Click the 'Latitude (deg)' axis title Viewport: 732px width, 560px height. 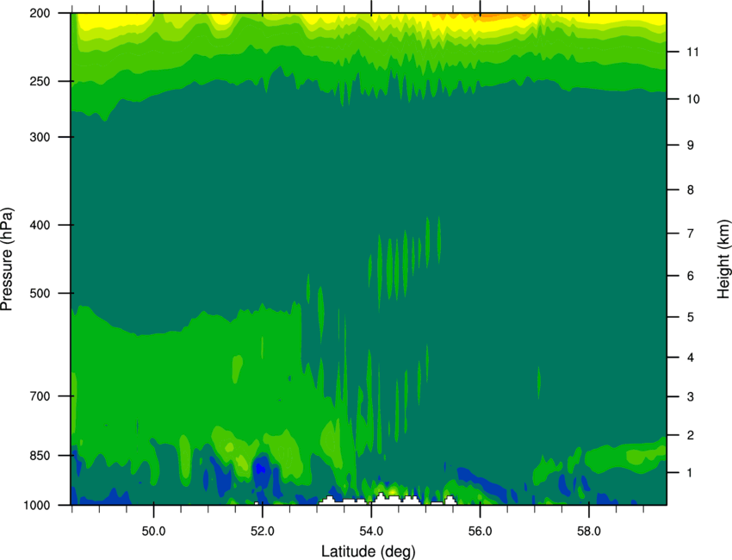point(368,551)
